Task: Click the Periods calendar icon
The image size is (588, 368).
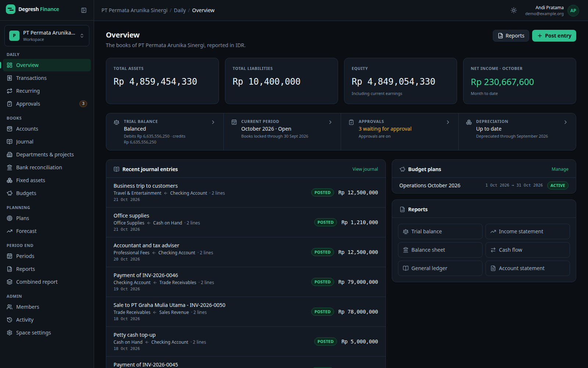Action: point(10,256)
